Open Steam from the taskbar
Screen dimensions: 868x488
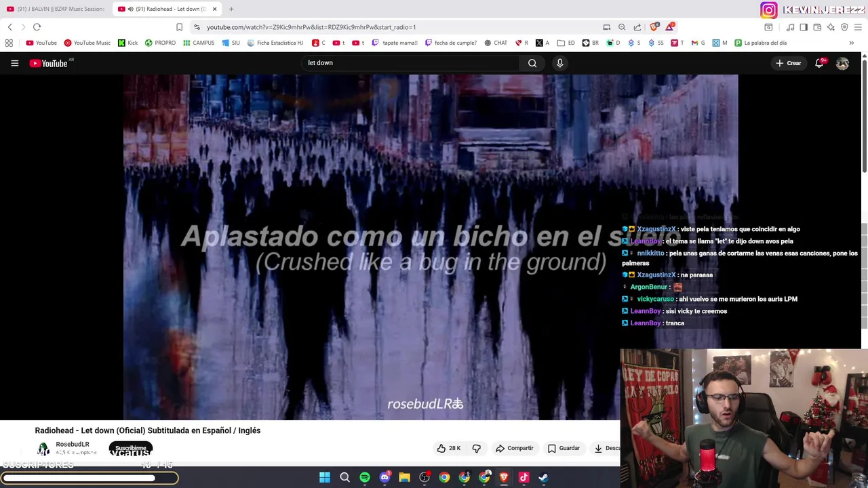(543, 477)
